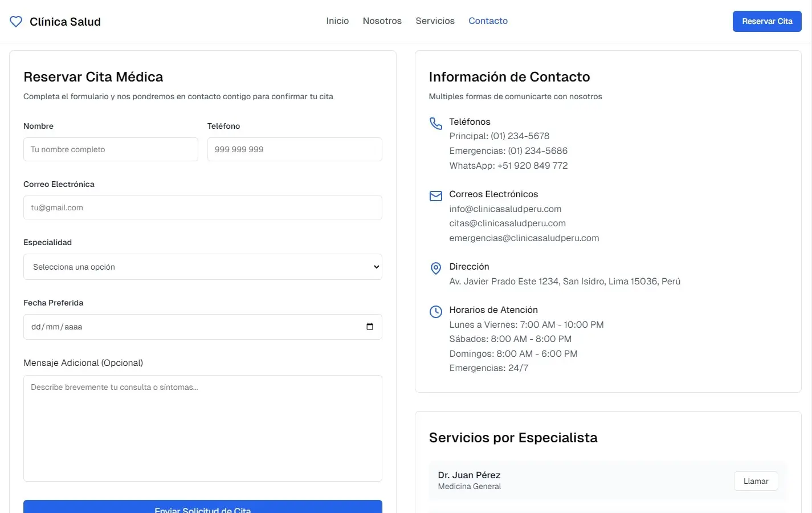This screenshot has height=513, width=812.
Task: Click the phone icon beside Teléfonos
Action: pos(436,124)
